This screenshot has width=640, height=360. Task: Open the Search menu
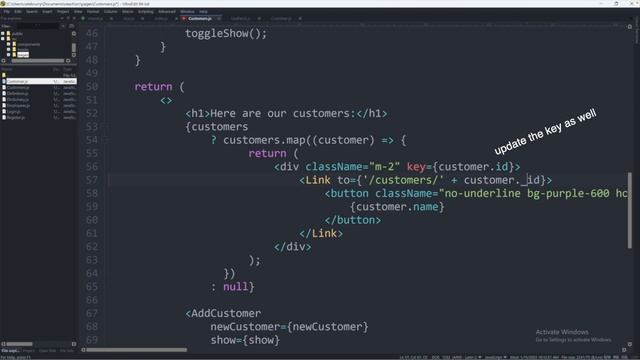tap(32, 11)
